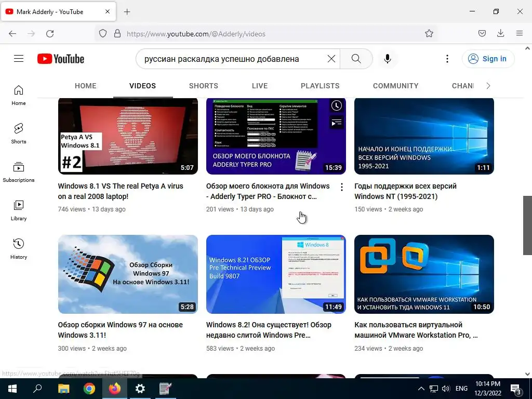
Task: Open the Windows 8.2 Build 9807 thumbnail
Action: click(x=276, y=274)
